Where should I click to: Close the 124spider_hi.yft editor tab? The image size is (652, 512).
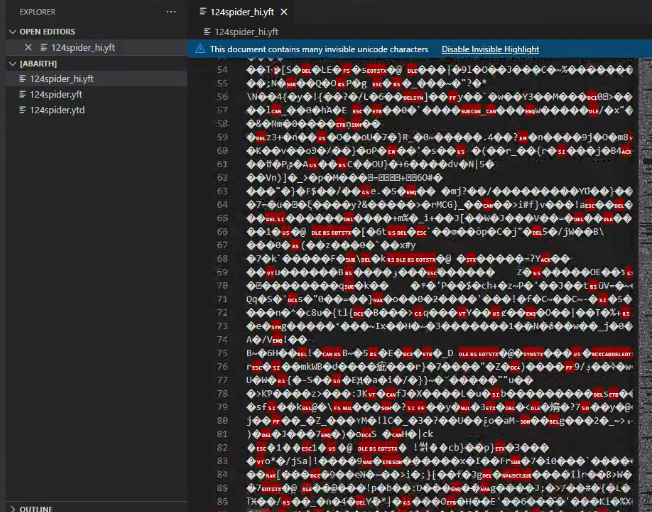(284, 12)
